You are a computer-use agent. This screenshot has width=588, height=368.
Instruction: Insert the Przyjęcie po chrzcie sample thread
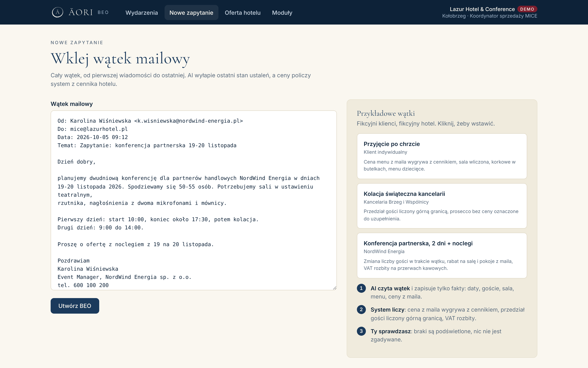[x=442, y=156]
